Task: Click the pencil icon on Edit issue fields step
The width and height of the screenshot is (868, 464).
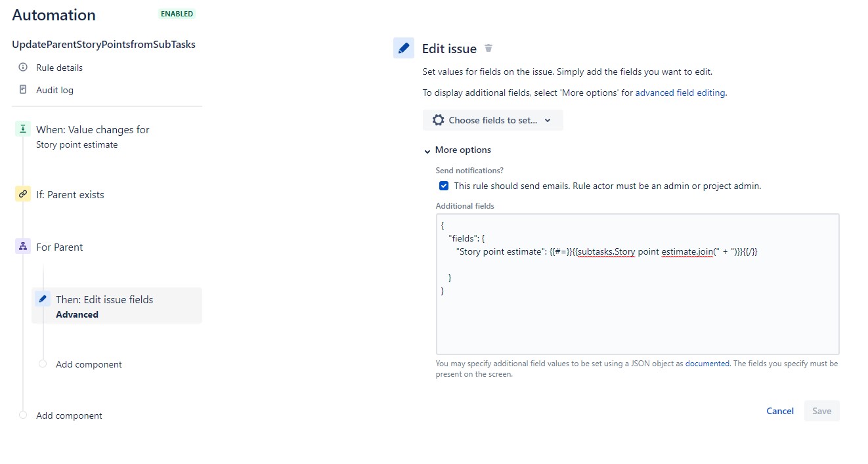Action: tap(43, 299)
